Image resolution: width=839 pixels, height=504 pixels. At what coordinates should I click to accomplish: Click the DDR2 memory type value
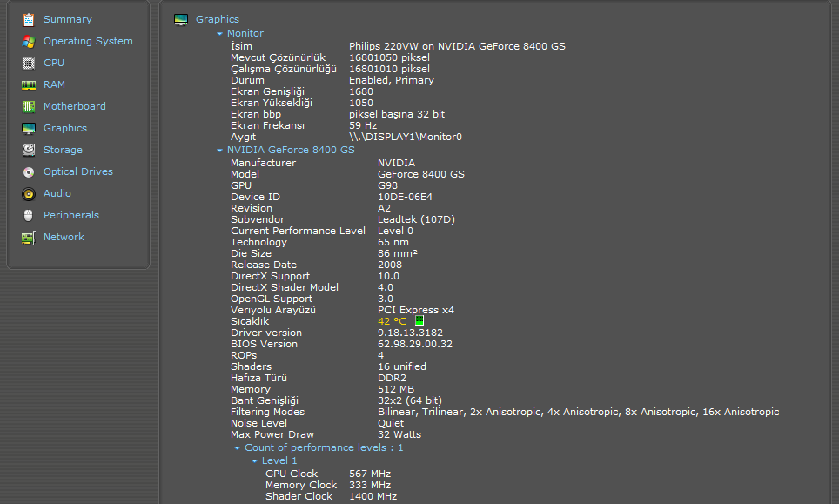(x=392, y=378)
